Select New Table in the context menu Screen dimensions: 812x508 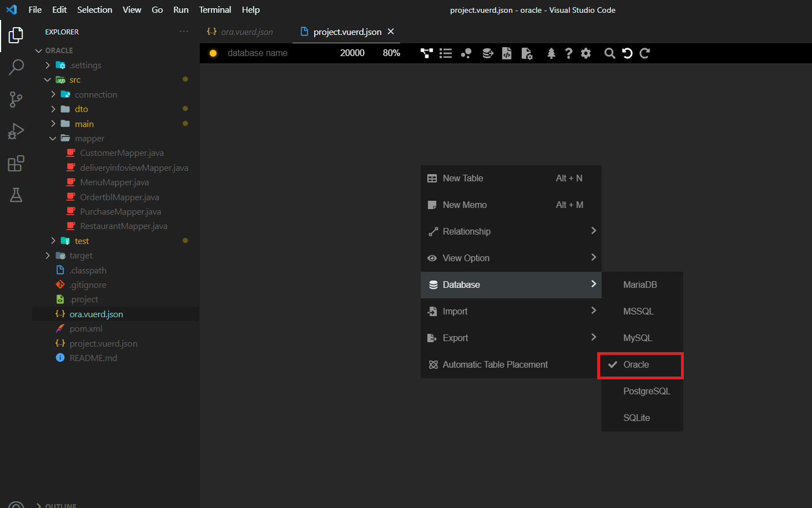click(511, 179)
